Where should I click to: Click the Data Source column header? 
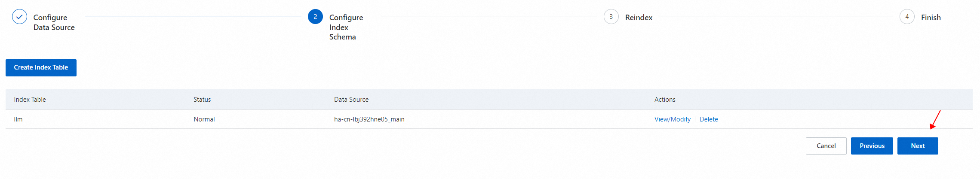[x=351, y=100]
